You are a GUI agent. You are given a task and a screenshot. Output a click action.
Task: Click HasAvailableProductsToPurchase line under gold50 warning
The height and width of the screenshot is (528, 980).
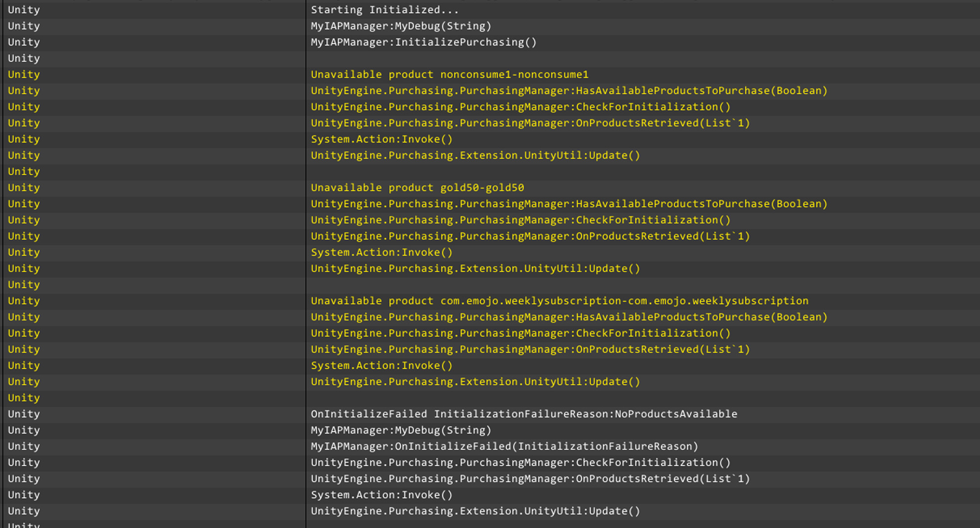point(569,204)
